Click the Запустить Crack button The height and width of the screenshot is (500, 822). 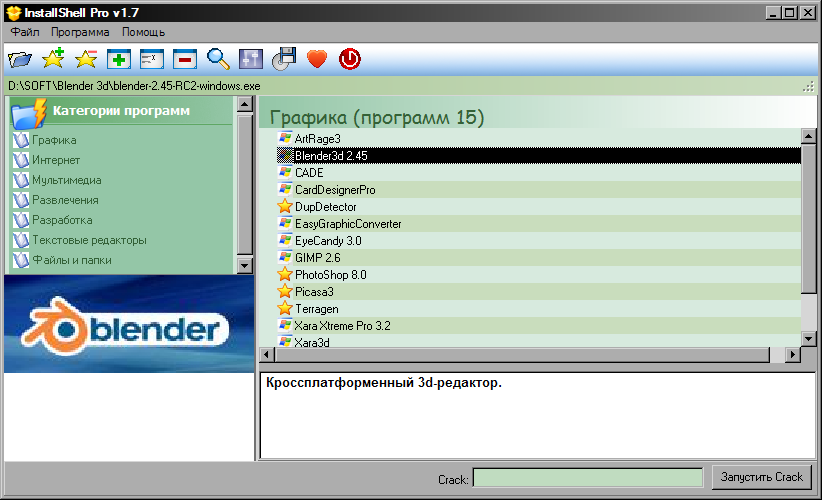[762, 477]
